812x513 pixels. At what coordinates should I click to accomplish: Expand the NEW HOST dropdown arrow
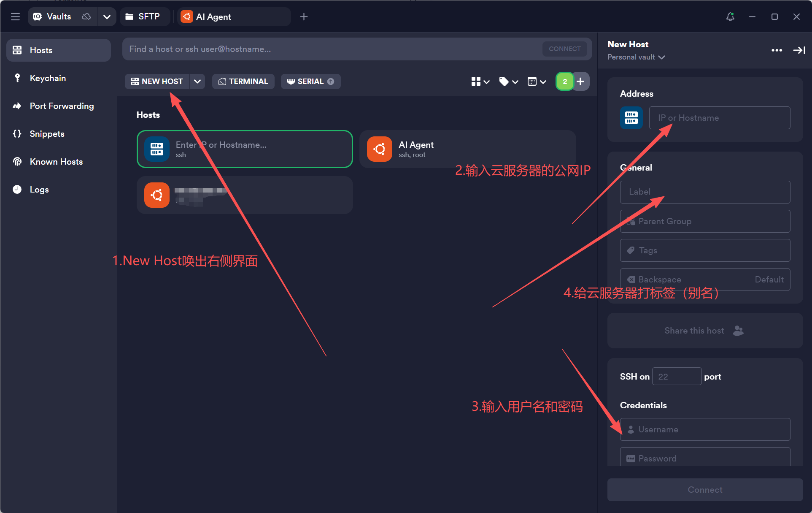pos(197,81)
